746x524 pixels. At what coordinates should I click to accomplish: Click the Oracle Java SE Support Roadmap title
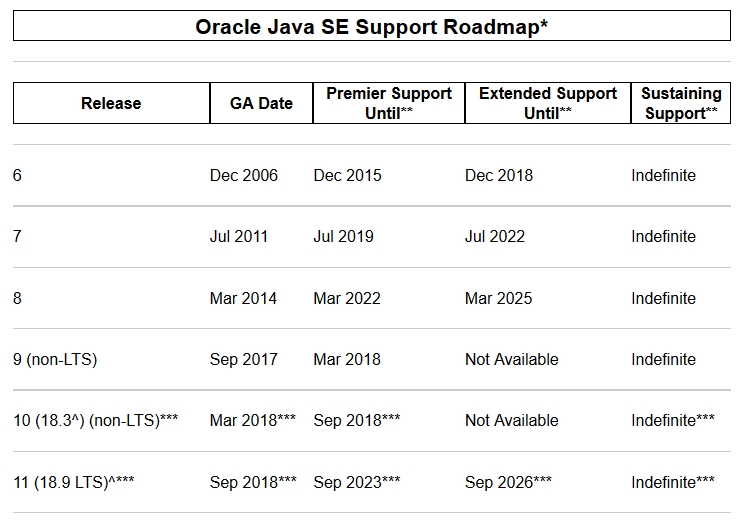(371, 27)
